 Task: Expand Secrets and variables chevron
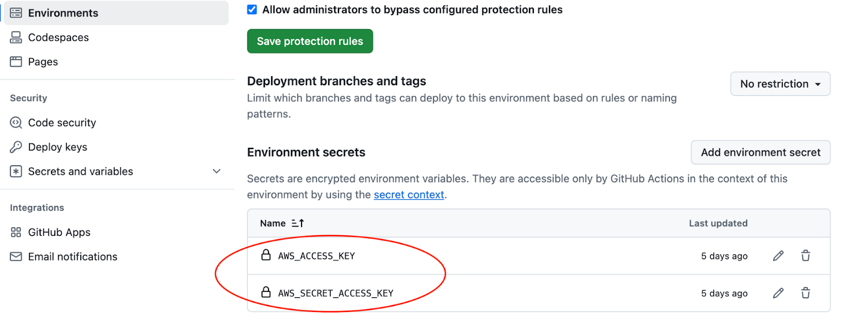[216, 171]
